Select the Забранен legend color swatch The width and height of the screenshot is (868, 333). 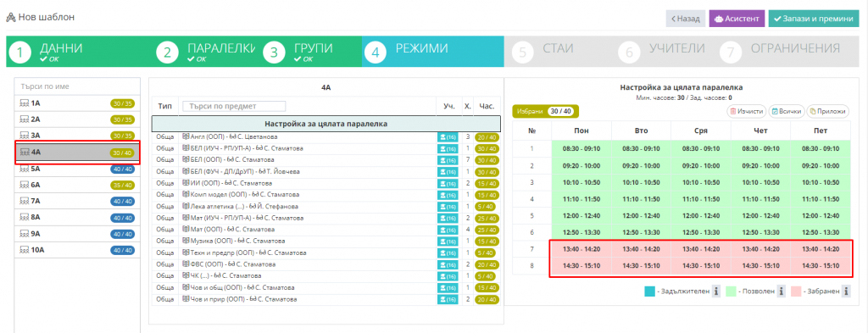tap(797, 291)
